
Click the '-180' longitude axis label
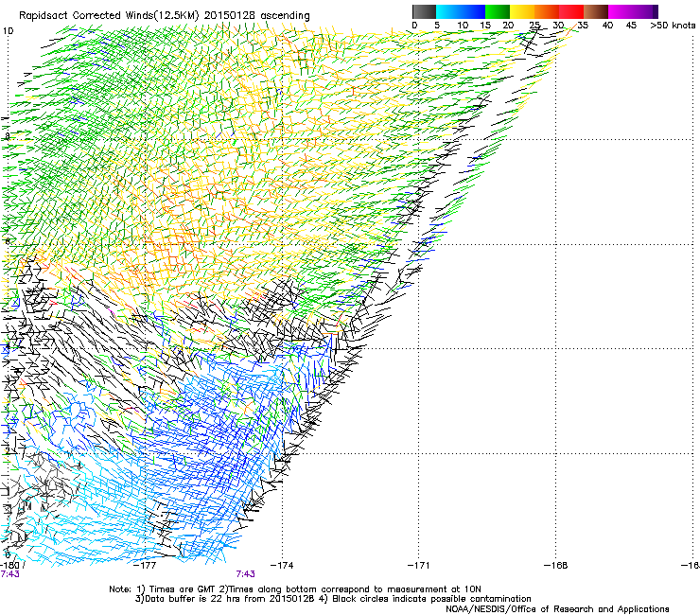pyautogui.click(x=10, y=566)
